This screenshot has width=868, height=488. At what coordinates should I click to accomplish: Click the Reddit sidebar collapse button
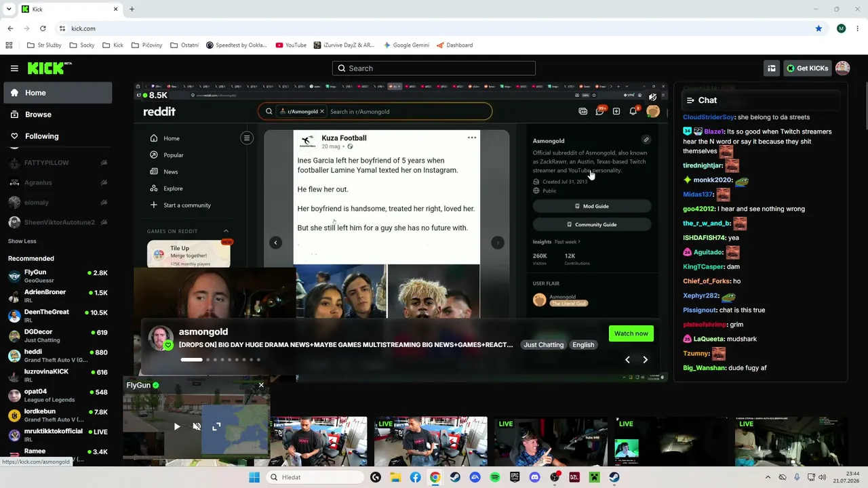247,138
